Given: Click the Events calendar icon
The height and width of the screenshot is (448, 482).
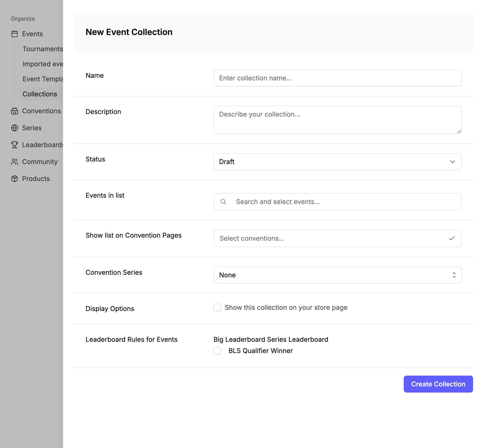Looking at the screenshot, I should click(15, 34).
